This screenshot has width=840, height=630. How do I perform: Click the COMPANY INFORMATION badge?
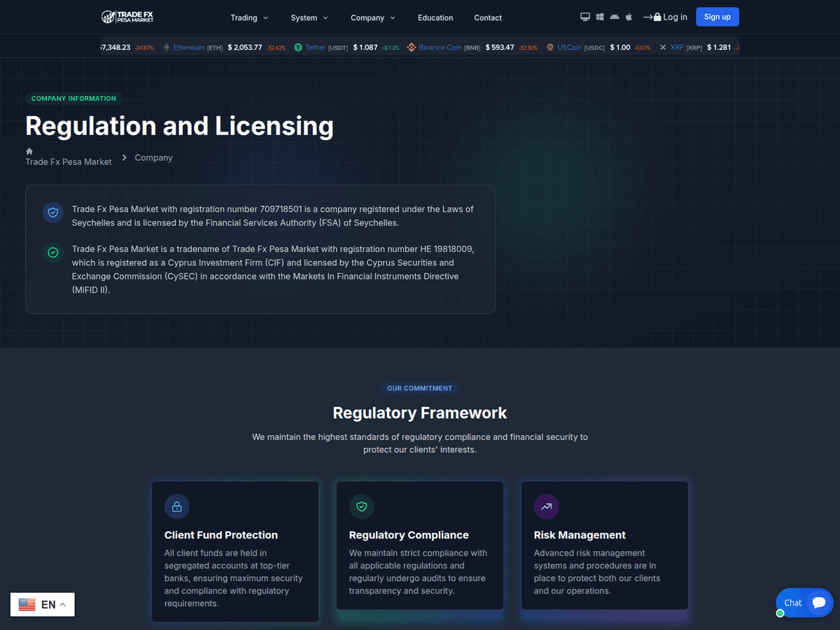point(73,99)
